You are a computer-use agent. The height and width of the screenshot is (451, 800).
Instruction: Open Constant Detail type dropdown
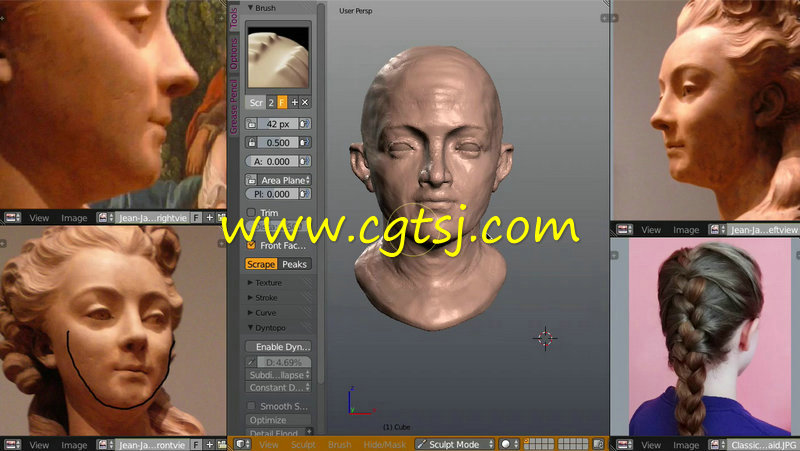click(x=279, y=387)
